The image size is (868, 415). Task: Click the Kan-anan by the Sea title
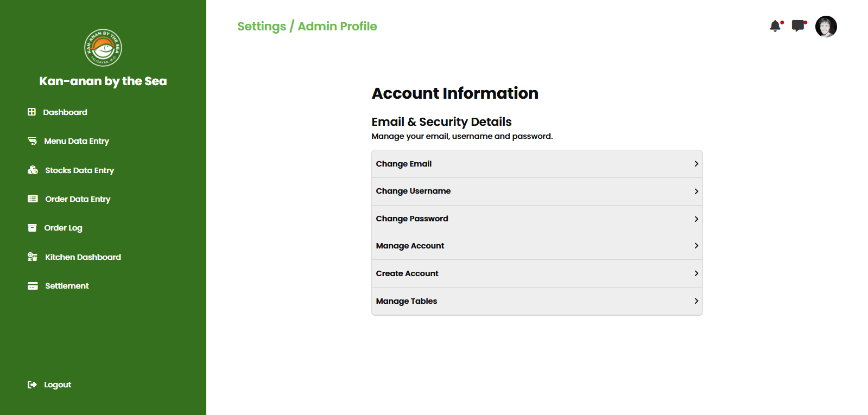pos(103,81)
